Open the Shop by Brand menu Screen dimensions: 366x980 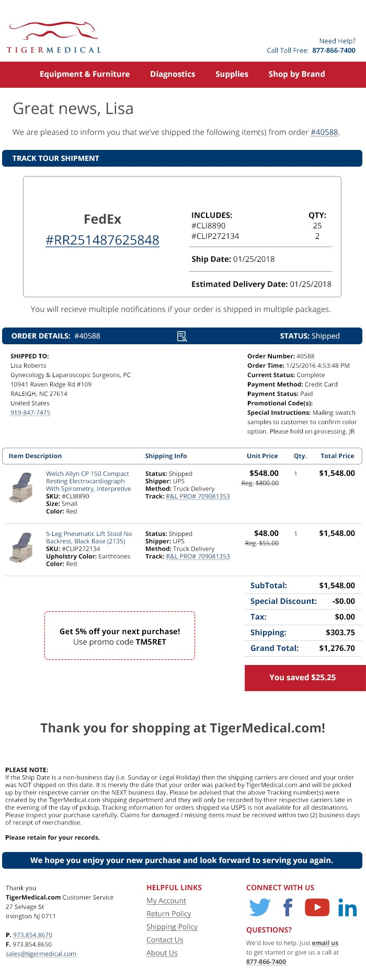tap(296, 74)
